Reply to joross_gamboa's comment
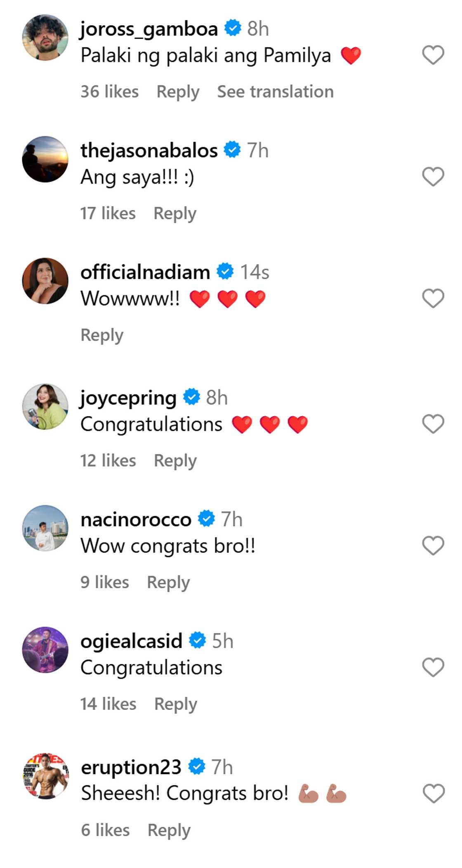 (178, 92)
